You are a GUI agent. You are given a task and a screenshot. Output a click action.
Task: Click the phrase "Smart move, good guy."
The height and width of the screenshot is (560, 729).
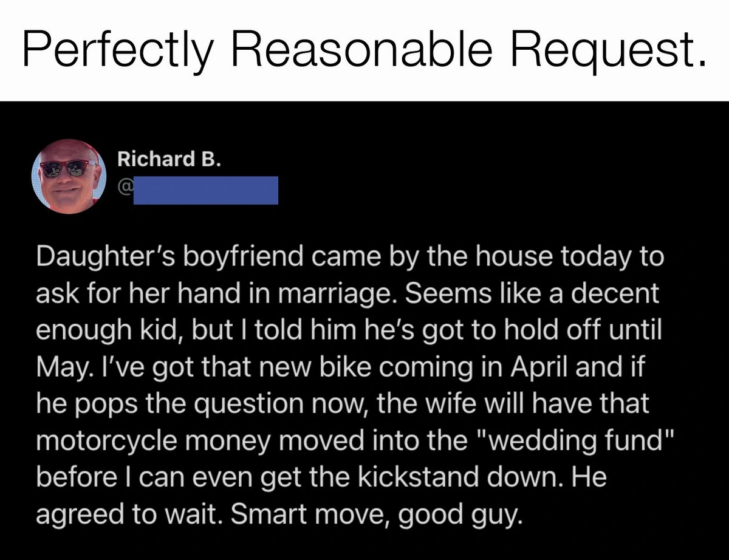click(x=375, y=514)
